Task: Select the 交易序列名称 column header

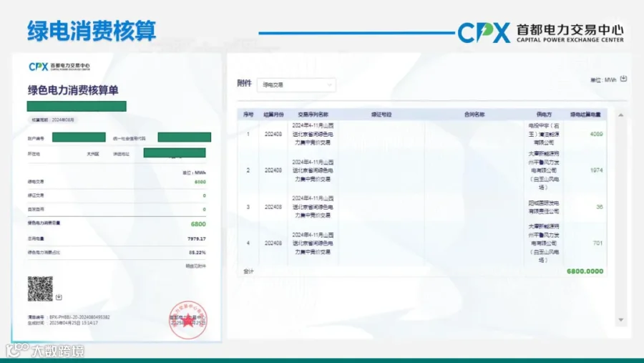Action: (313, 115)
